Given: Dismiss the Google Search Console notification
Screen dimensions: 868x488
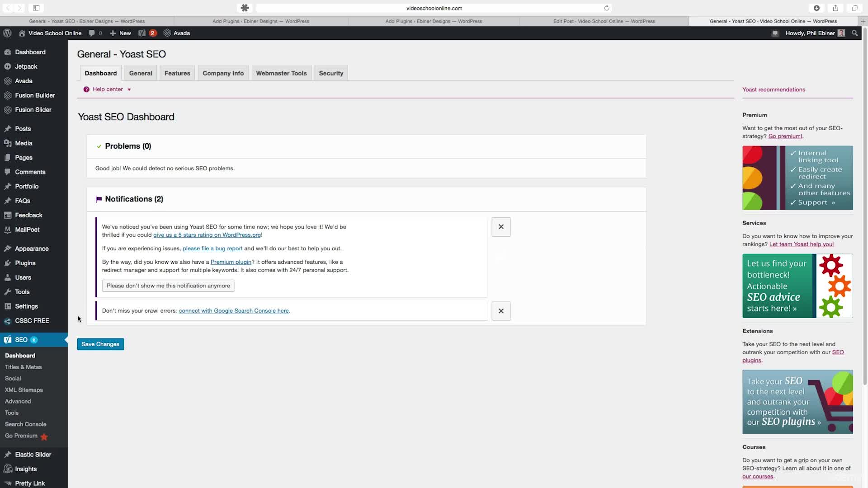Looking at the screenshot, I should [501, 311].
